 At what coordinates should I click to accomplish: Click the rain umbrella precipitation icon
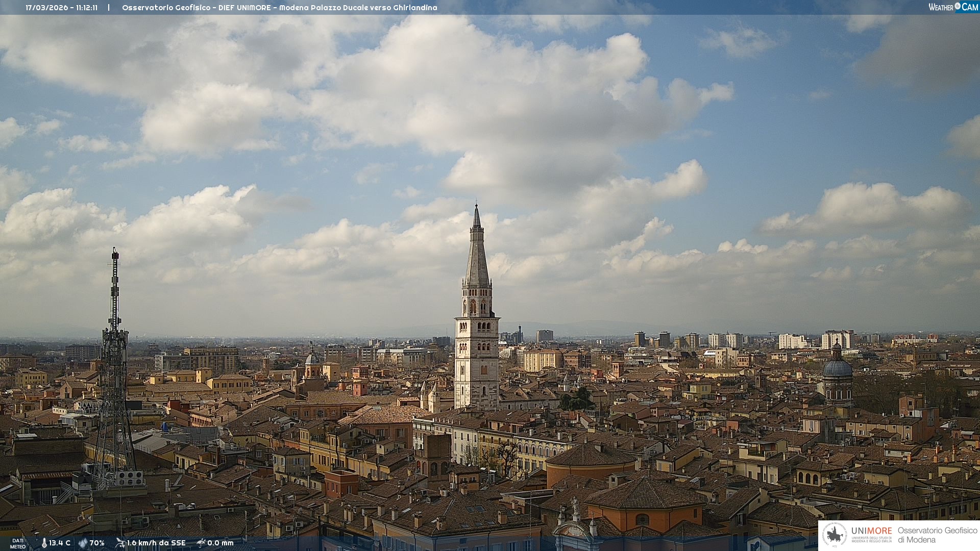point(201,543)
